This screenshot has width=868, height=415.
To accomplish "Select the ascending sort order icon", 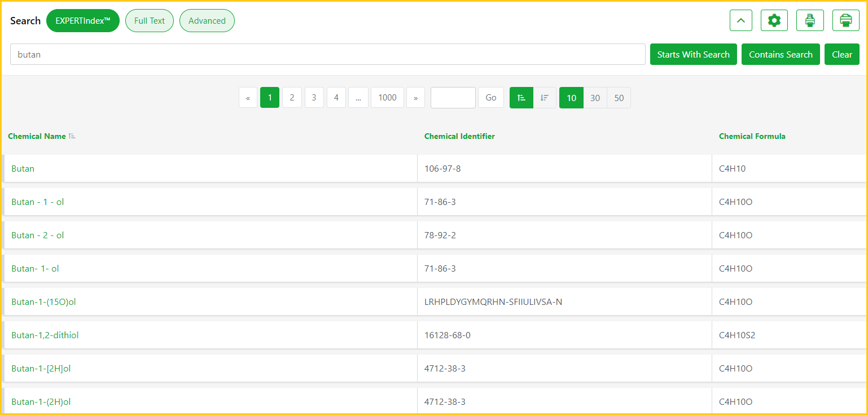I will coord(521,98).
